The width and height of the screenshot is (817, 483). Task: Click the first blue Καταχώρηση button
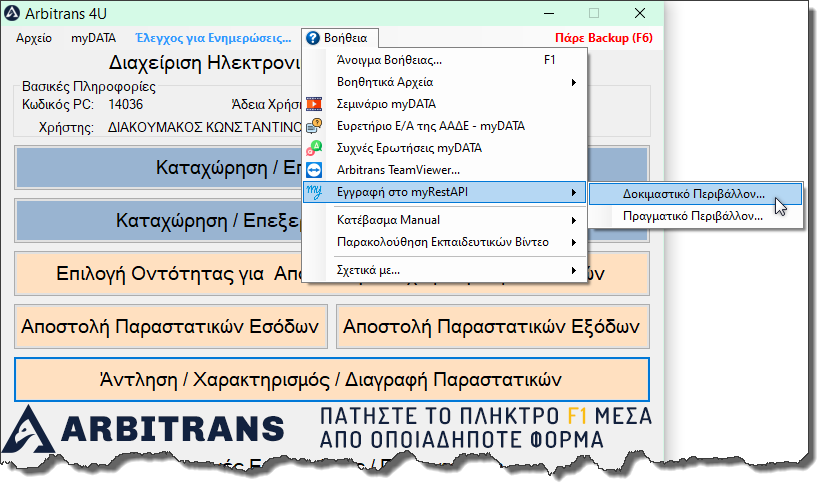tap(158, 168)
